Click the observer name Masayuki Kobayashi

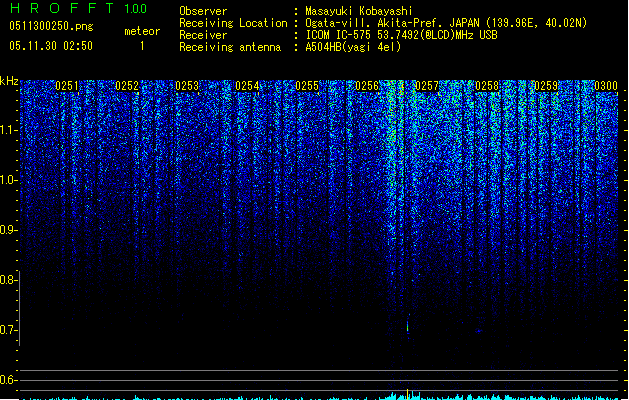(x=359, y=11)
